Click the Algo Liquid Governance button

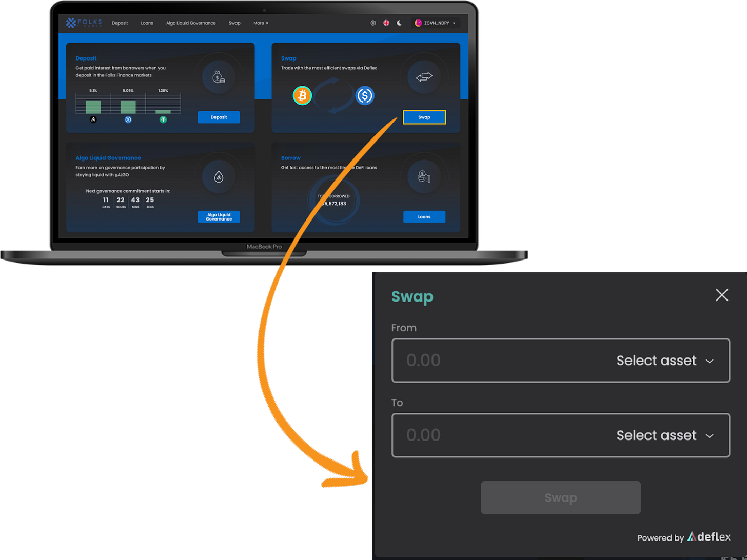(219, 217)
